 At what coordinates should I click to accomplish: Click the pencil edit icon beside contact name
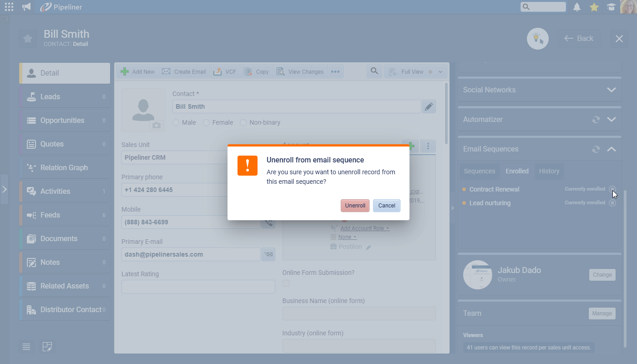[429, 106]
